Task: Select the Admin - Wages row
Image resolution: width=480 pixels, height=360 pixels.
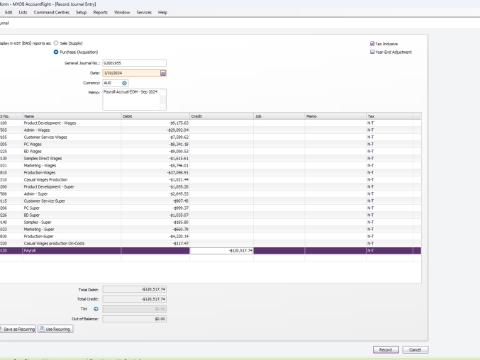Action: pos(210,130)
